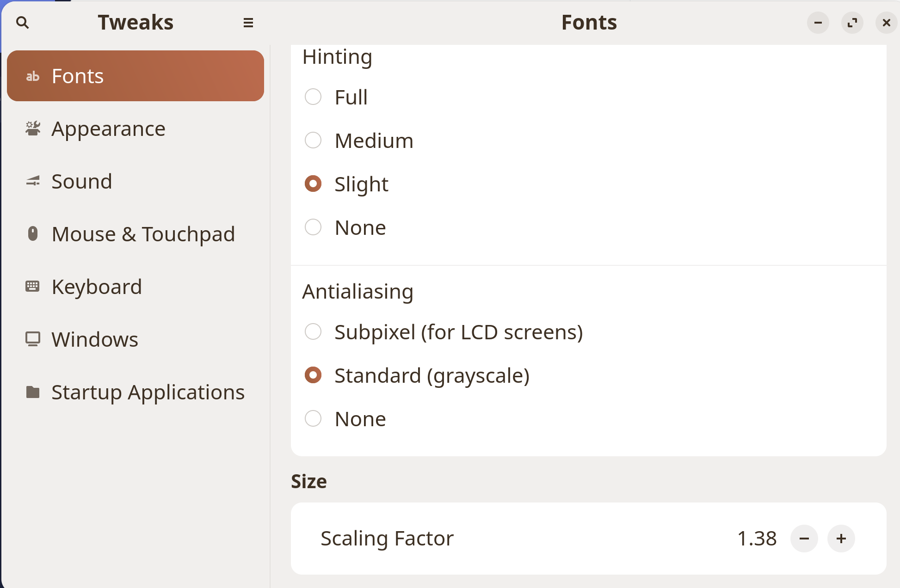Click the Startup Applications folder icon
The height and width of the screenshot is (588, 900).
point(32,392)
